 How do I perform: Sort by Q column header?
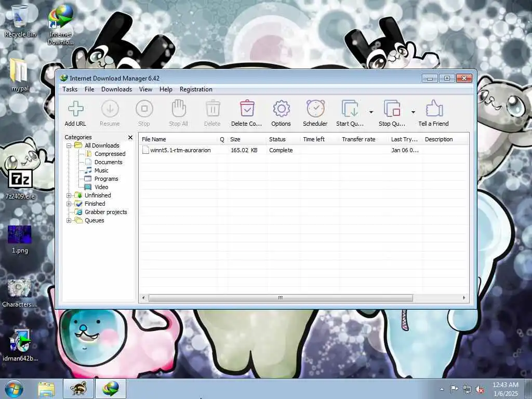pos(222,139)
